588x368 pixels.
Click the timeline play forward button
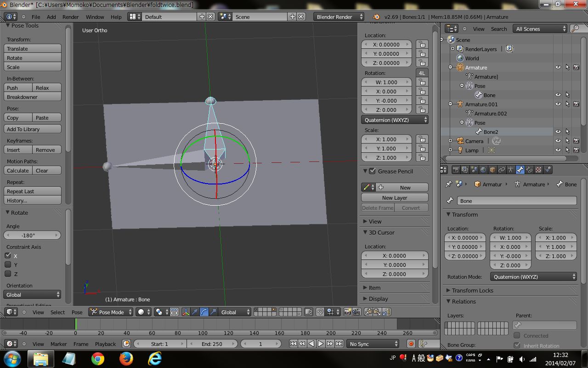point(321,344)
